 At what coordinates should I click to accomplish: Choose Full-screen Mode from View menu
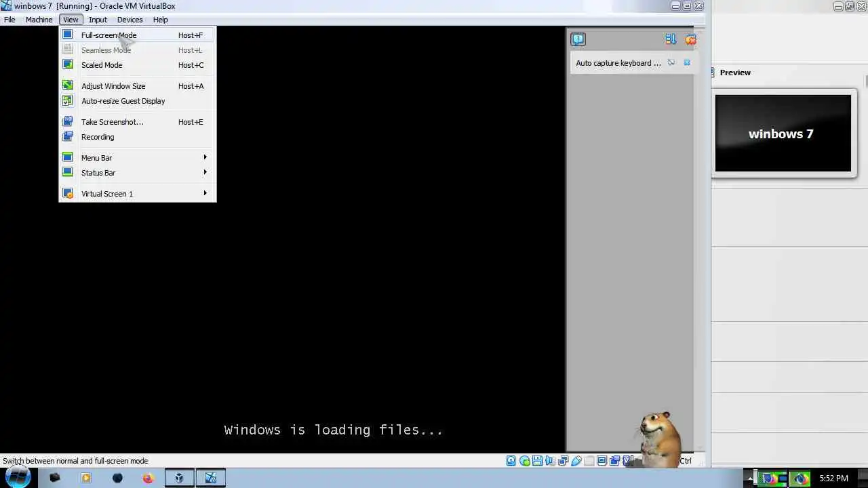pyautogui.click(x=138, y=35)
